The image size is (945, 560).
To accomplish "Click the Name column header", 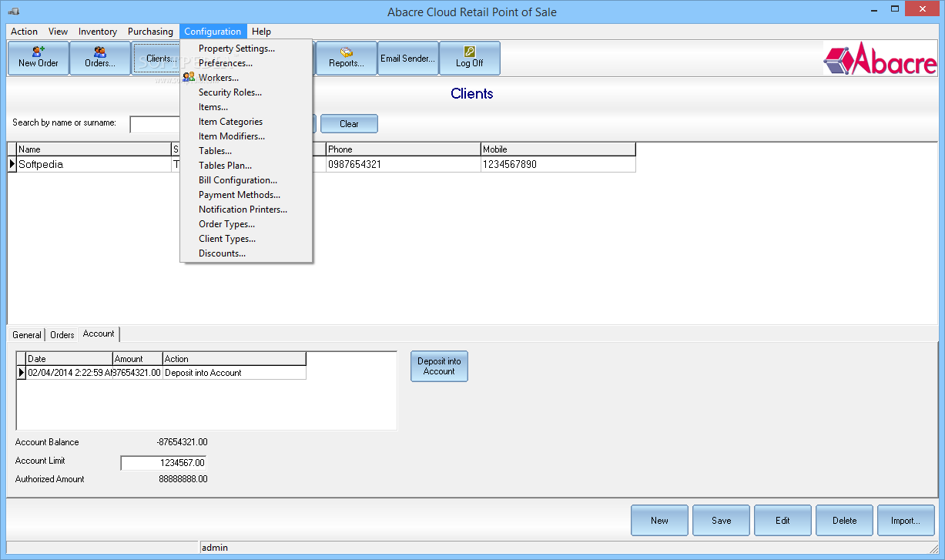I will (93, 149).
